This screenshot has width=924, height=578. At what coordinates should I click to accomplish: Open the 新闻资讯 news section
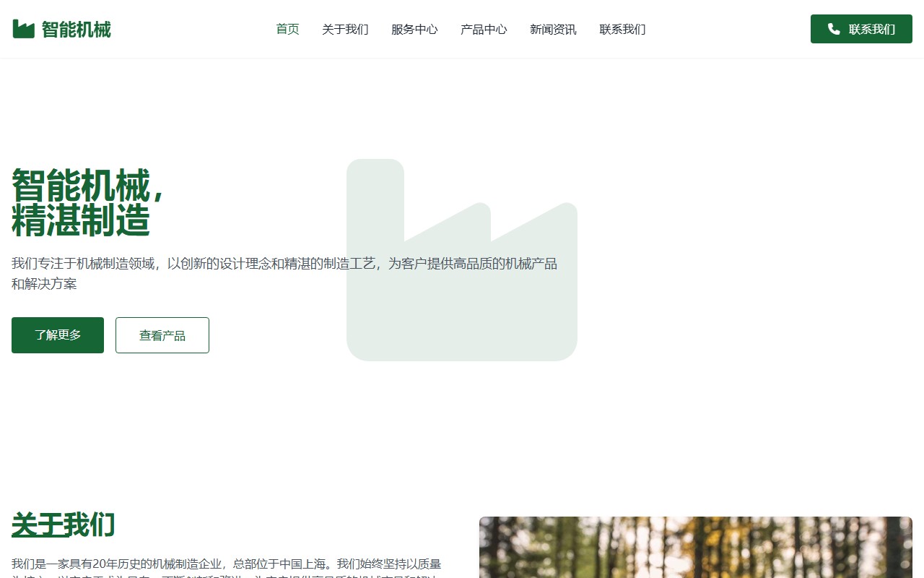coord(553,29)
